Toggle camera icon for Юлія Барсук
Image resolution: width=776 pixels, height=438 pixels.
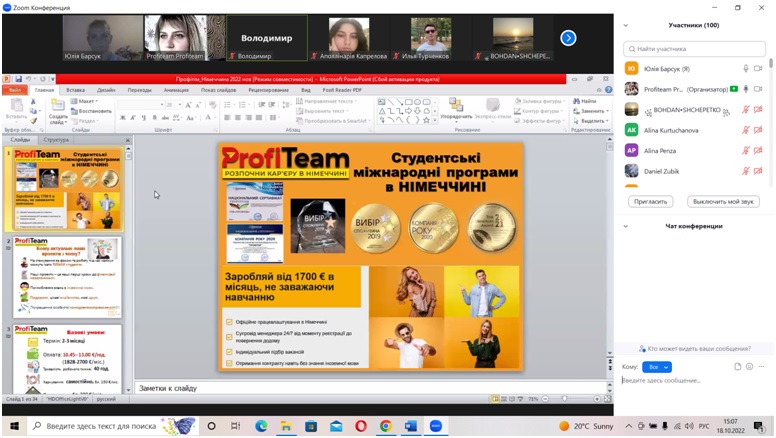tap(758, 69)
